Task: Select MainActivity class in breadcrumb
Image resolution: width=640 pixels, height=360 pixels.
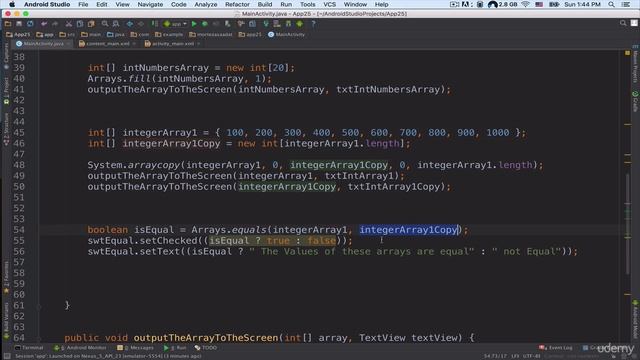Action: [286, 34]
